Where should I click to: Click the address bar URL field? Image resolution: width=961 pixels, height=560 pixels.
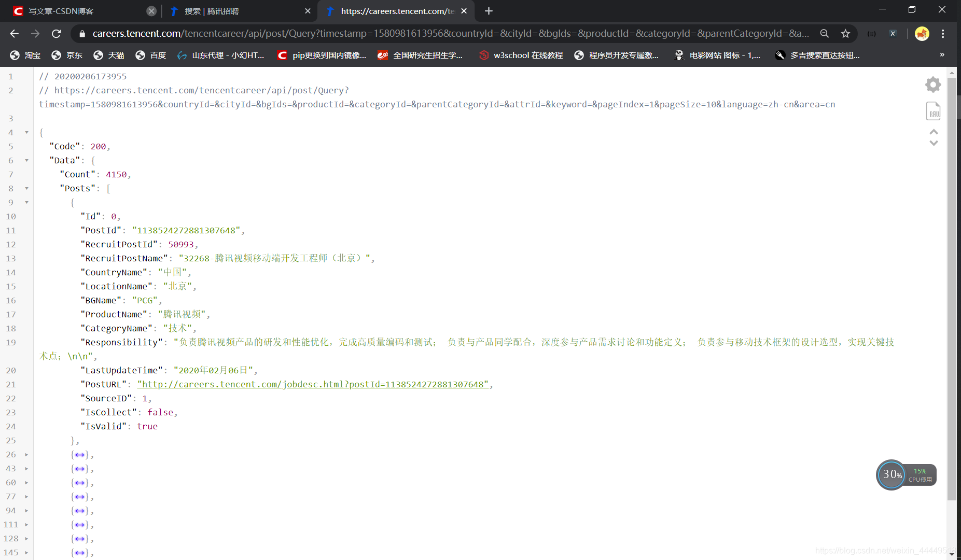[450, 34]
